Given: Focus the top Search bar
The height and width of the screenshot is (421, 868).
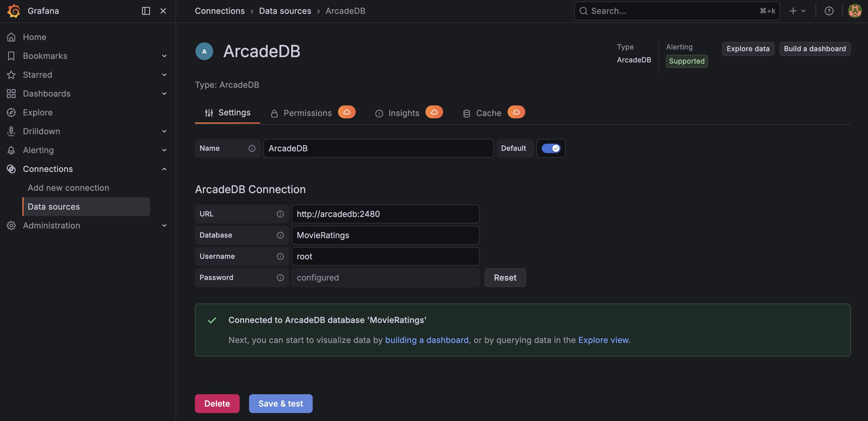Looking at the screenshot, I should (x=677, y=11).
